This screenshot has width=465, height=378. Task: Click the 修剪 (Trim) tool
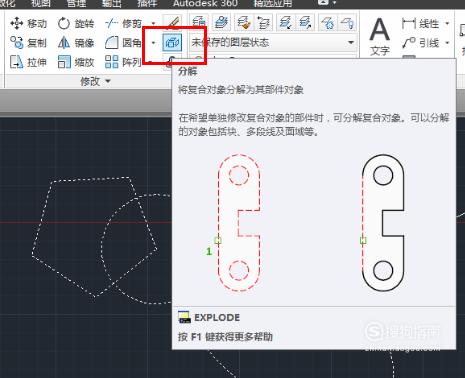(123, 24)
